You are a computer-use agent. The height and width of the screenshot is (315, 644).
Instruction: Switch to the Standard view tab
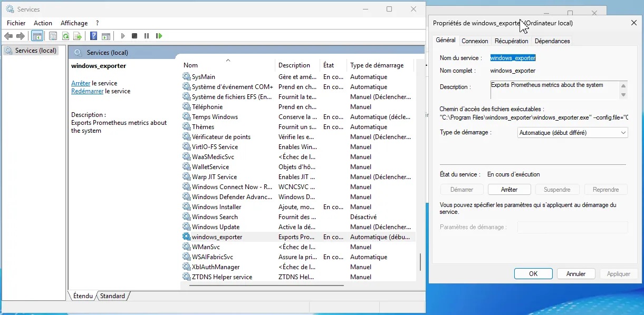coord(112,296)
